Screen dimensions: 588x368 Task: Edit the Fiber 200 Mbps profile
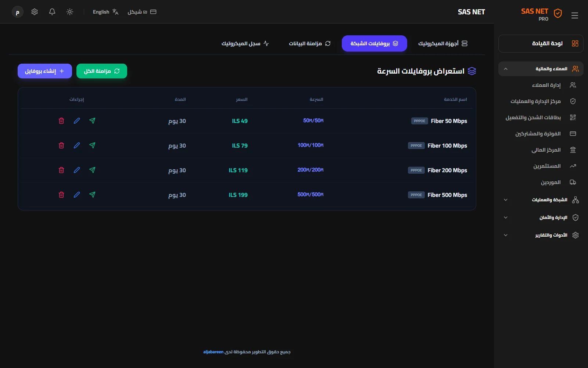[x=77, y=170]
